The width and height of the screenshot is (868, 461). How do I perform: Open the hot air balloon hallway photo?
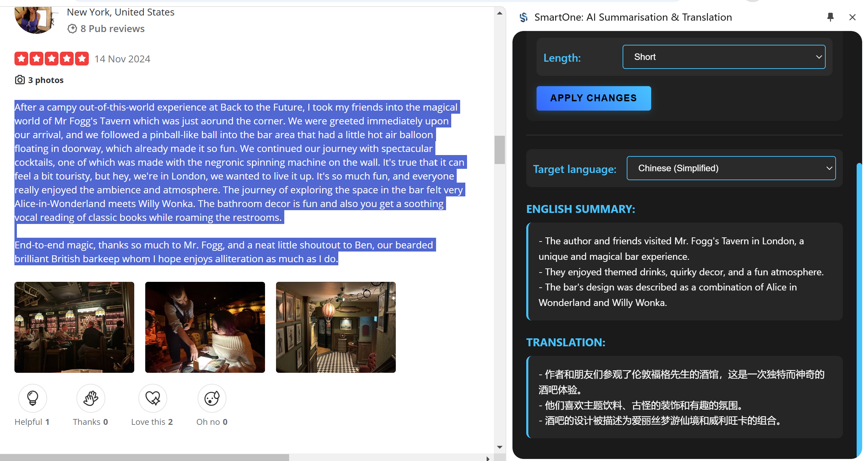336,327
